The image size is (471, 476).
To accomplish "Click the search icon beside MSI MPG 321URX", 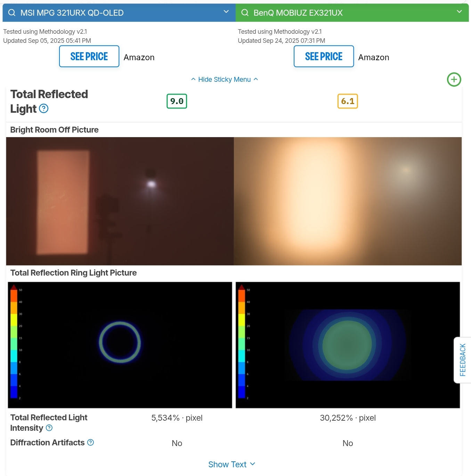I will click(x=12, y=13).
